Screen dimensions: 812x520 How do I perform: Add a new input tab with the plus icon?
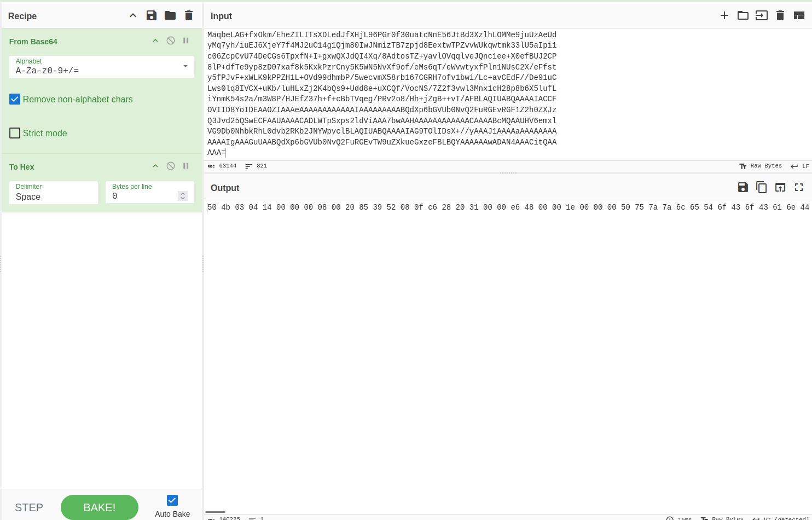(724, 15)
